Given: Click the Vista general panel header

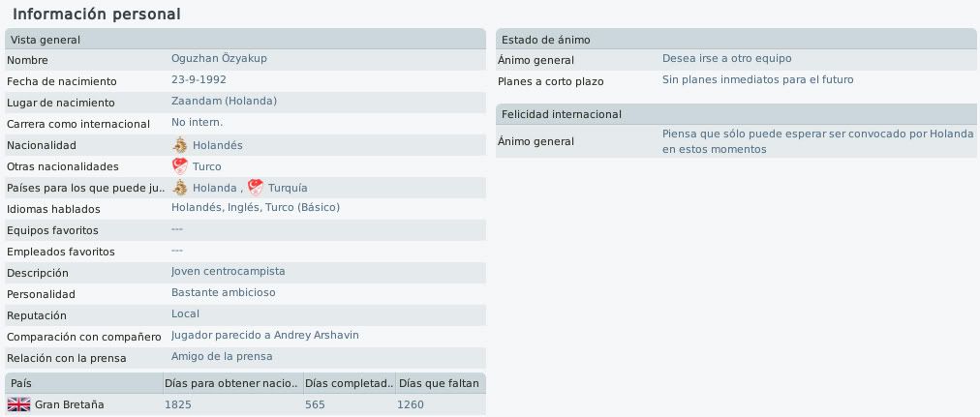Looking at the screenshot, I should pos(245,40).
